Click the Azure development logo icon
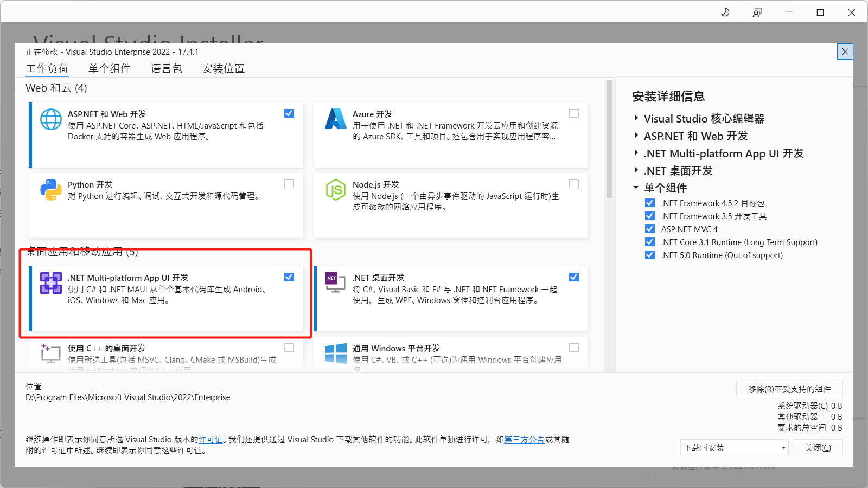Screen dimensions: 868x488 (336, 119)
